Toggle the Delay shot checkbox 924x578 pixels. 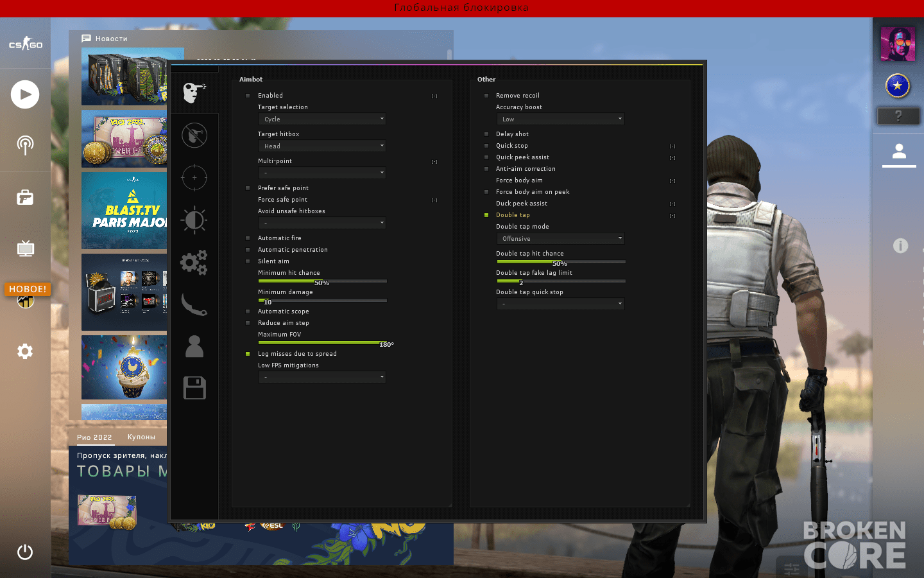(x=486, y=134)
